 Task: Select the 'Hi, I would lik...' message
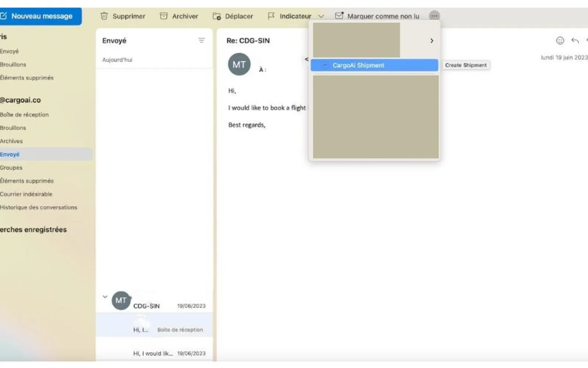pyautogui.click(x=154, y=350)
